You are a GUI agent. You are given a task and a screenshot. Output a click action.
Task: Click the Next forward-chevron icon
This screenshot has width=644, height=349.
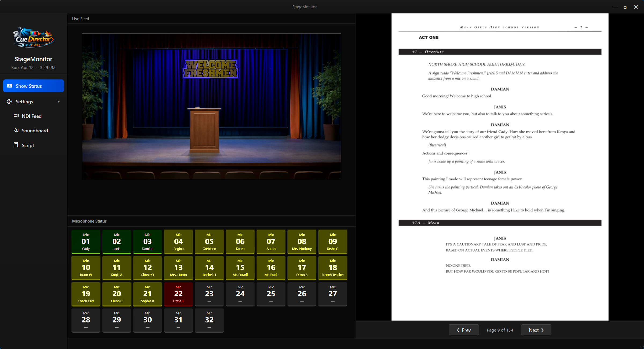point(543,330)
